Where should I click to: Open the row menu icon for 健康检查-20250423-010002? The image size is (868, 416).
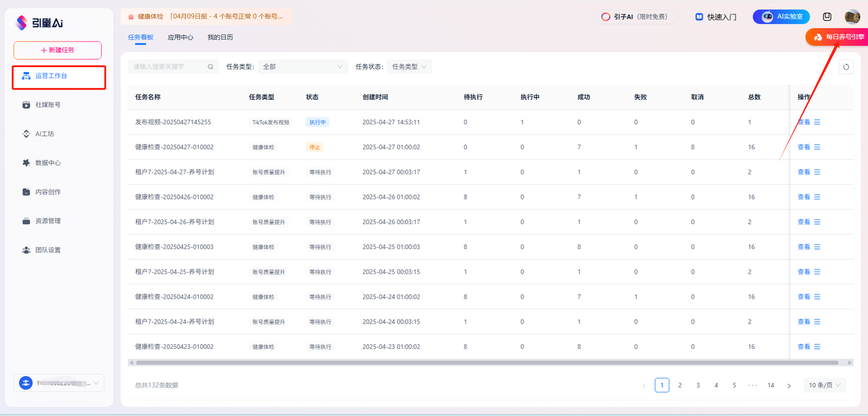click(x=817, y=347)
